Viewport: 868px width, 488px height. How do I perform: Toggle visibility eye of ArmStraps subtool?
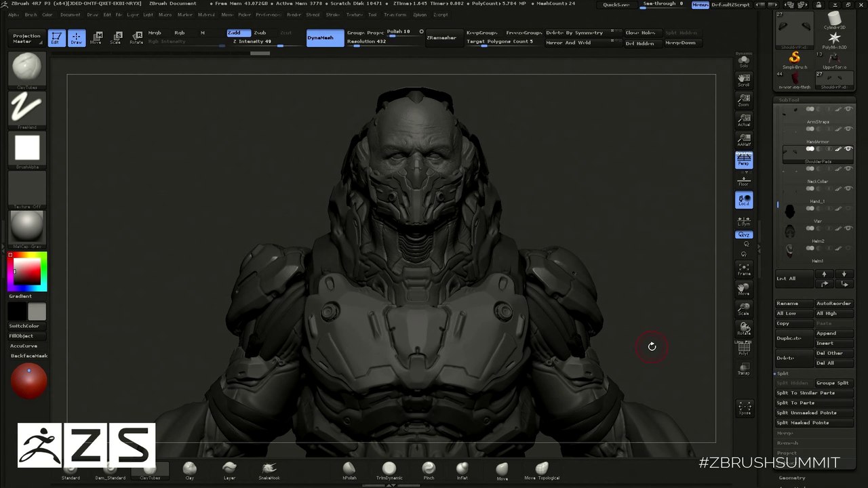848,109
